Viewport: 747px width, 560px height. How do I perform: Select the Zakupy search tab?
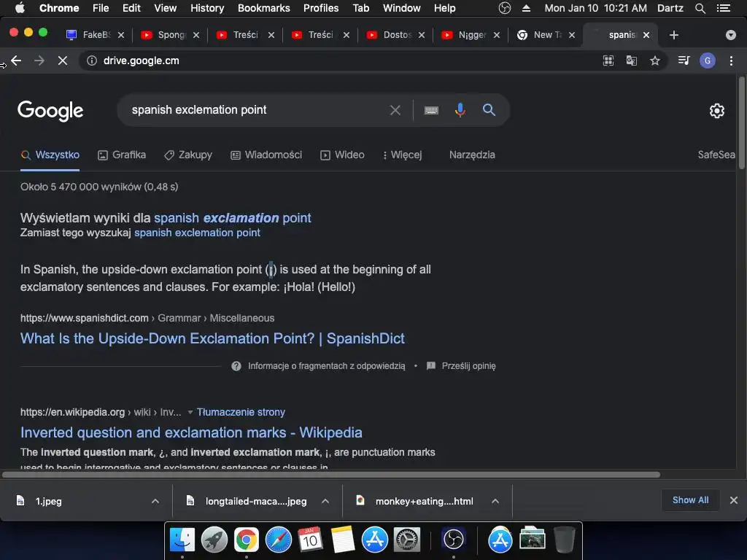click(x=188, y=155)
